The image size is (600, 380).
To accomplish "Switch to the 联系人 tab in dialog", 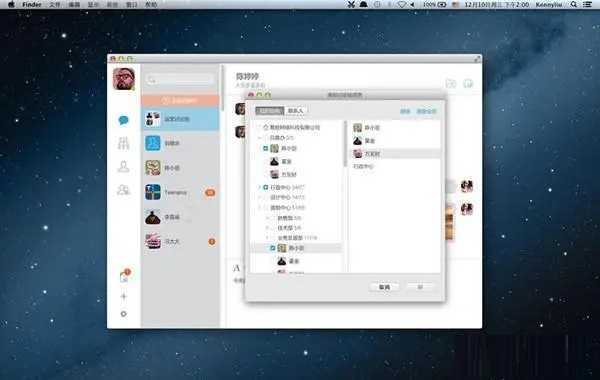I will [295, 111].
